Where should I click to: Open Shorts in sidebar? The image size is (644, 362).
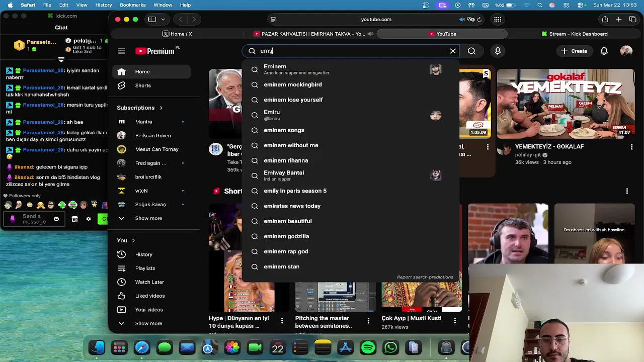[x=151, y=85]
